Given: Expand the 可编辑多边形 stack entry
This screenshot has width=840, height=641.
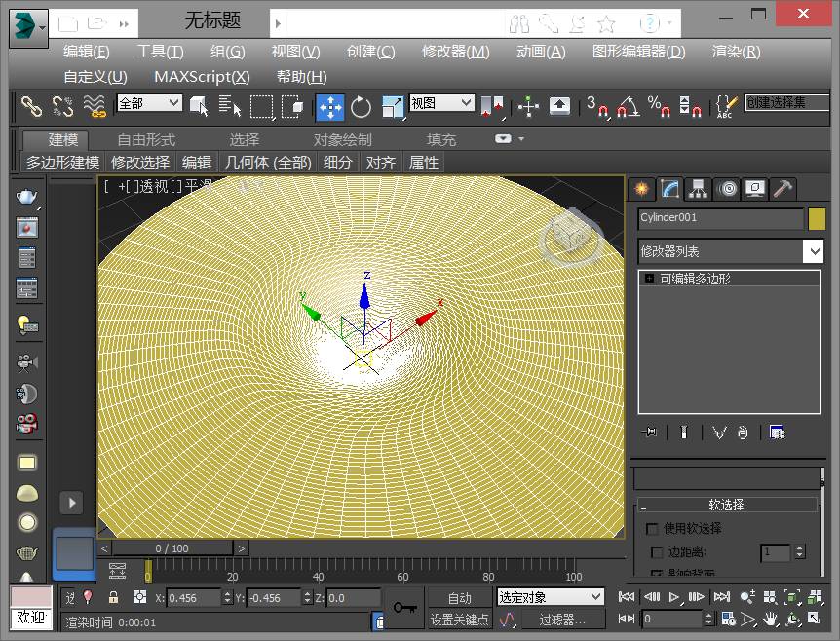Looking at the screenshot, I should [x=648, y=279].
